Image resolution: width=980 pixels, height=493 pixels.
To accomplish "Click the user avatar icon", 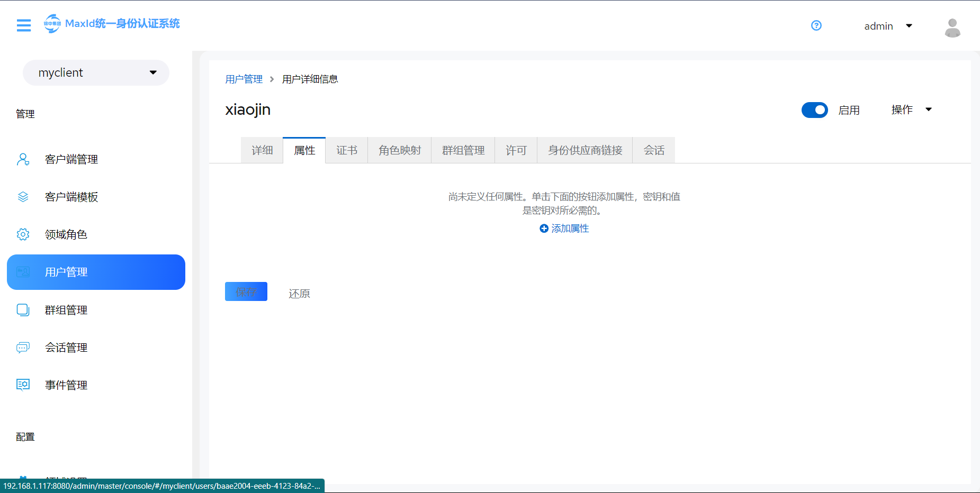I will [952, 28].
